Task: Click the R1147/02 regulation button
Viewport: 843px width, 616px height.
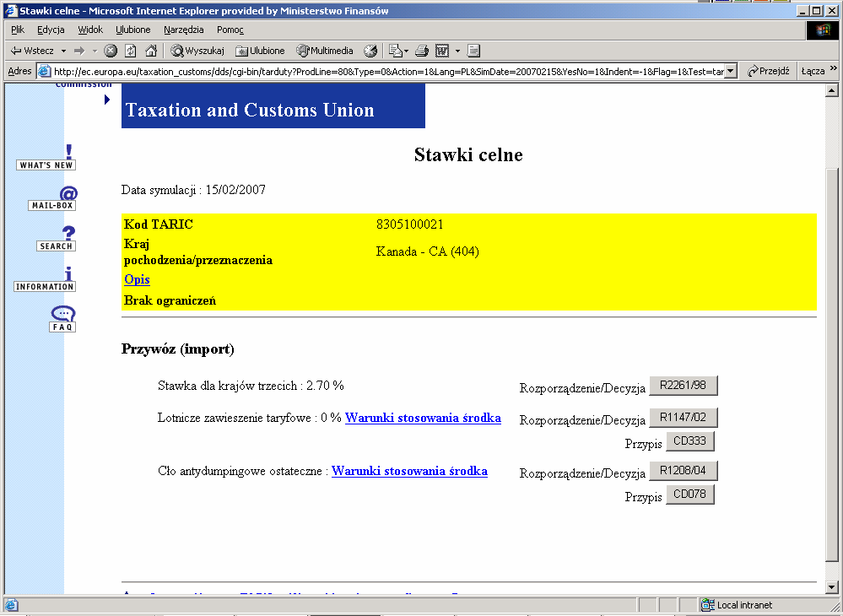Action: coord(684,417)
